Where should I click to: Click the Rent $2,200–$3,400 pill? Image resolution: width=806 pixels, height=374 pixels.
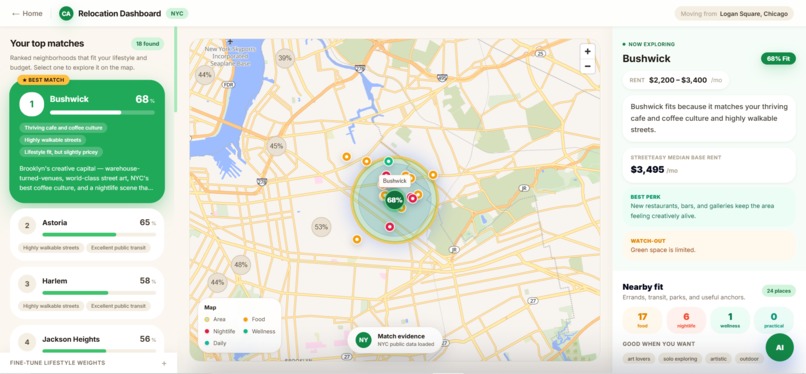point(675,80)
